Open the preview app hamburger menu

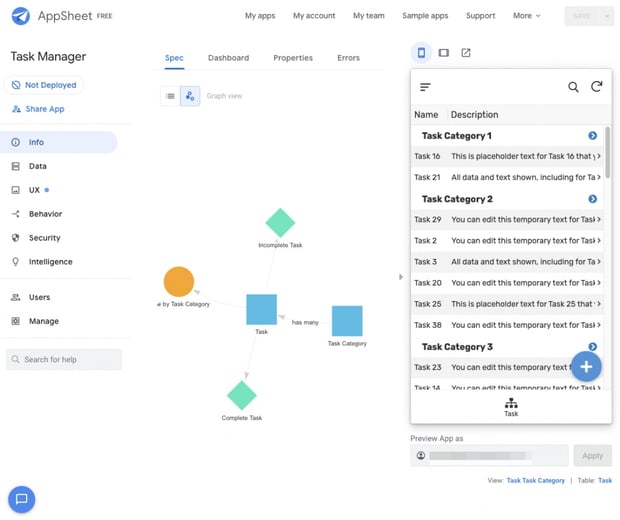pos(425,87)
